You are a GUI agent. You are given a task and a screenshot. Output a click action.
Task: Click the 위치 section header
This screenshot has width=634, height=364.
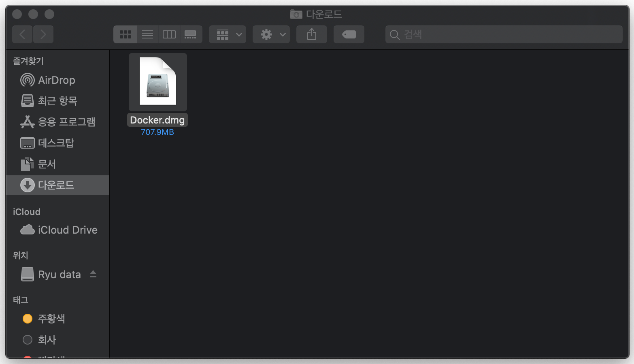21,255
